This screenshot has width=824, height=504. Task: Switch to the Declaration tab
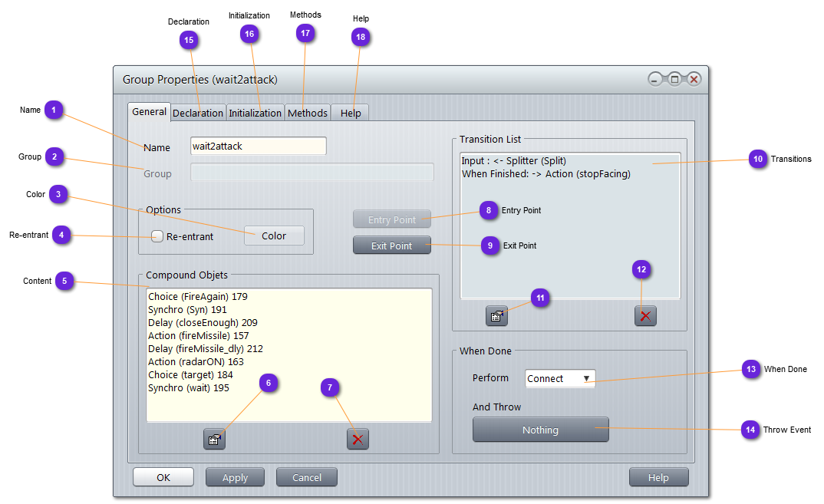click(x=198, y=113)
